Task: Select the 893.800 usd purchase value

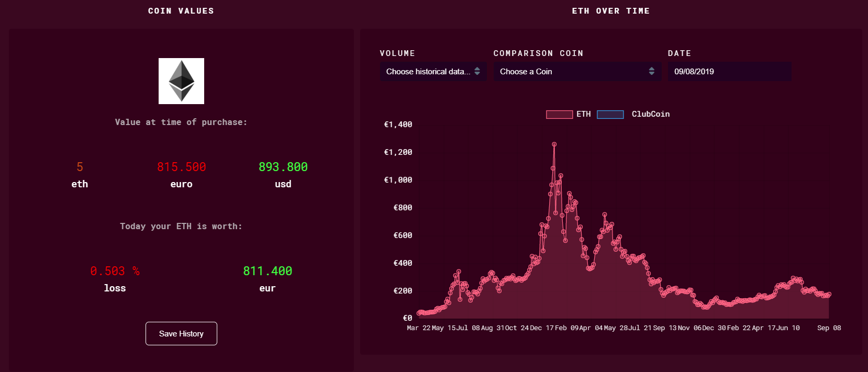Action: (283, 167)
